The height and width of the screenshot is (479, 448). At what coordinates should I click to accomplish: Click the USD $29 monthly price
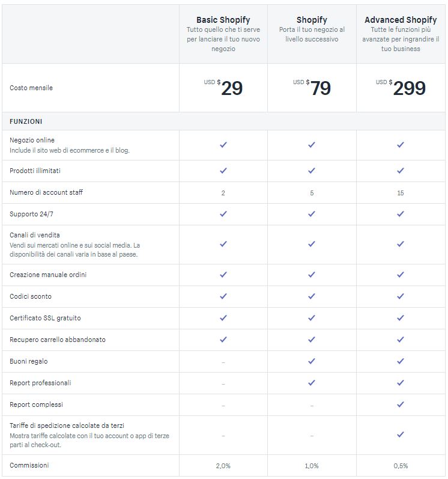point(223,88)
